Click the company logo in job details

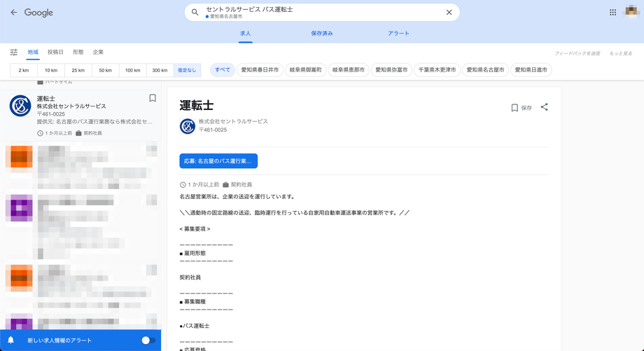click(188, 126)
